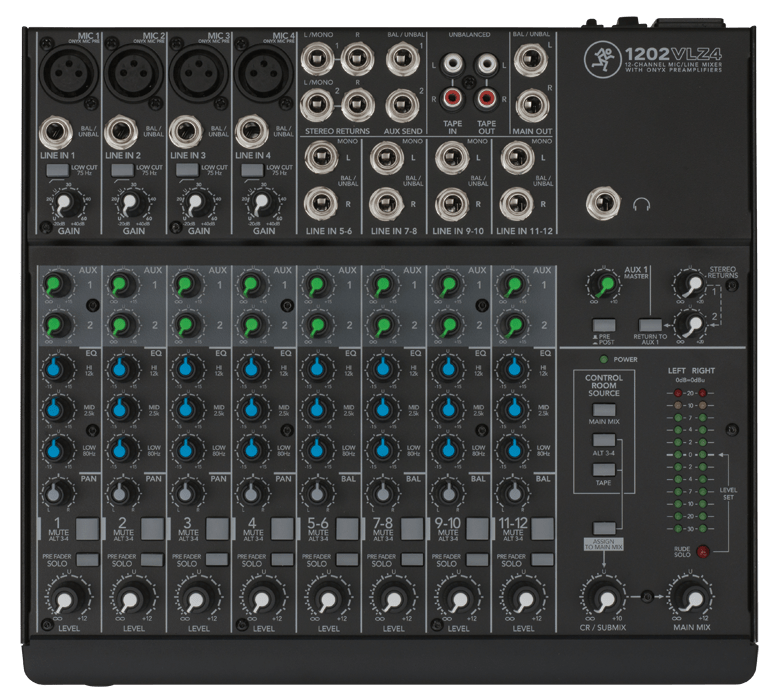Click the LINE IN 11-12 right jack
The height and width of the screenshot is (700, 773).
point(516,204)
